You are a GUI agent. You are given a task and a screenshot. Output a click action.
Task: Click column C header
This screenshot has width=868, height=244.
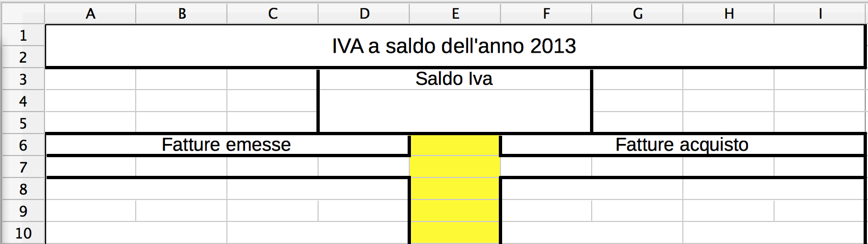[273, 14]
